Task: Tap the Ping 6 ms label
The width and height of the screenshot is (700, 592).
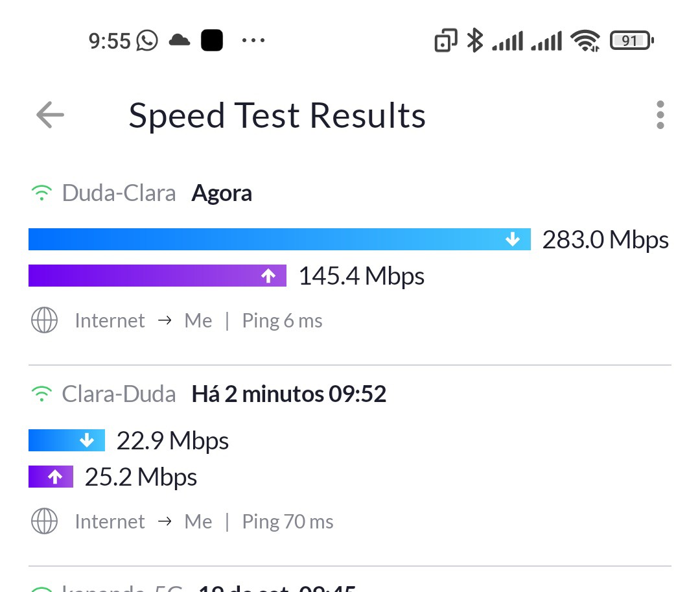Action: click(x=282, y=321)
